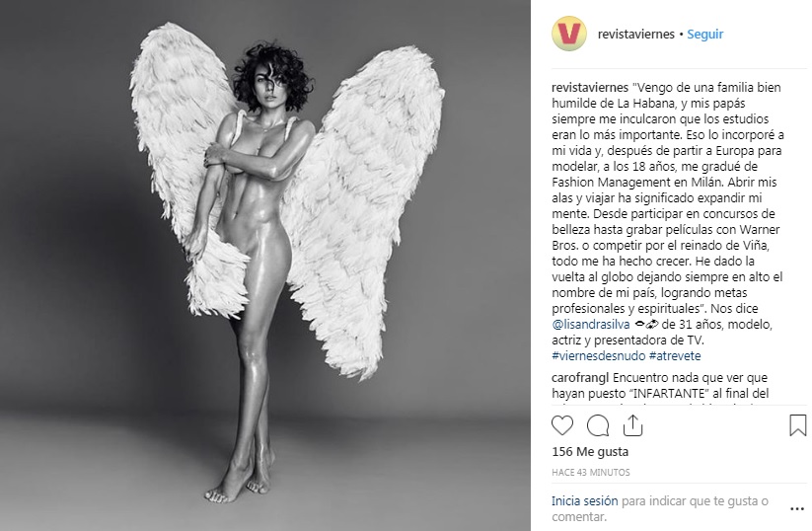Open more options with the three dots
Viewport: 812px width, 531px height.
(x=797, y=508)
